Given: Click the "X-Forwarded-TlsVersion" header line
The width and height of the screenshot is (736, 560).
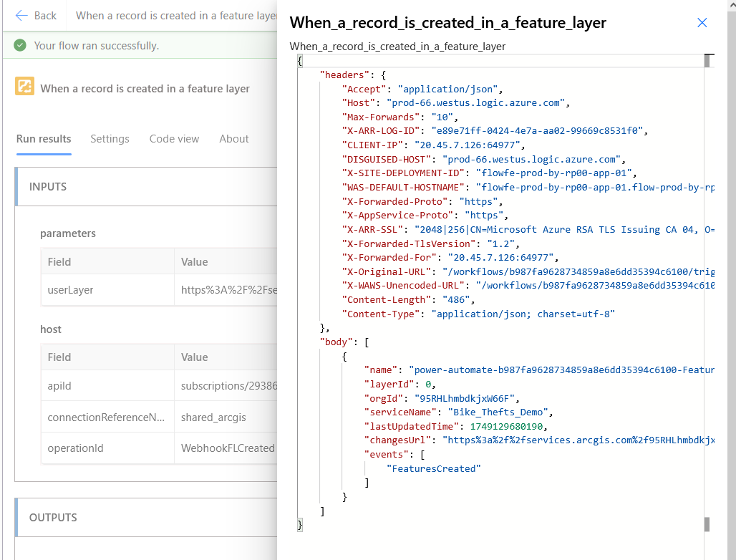Looking at the screenshot, I should pyautogui.click(x=430, y=243).
